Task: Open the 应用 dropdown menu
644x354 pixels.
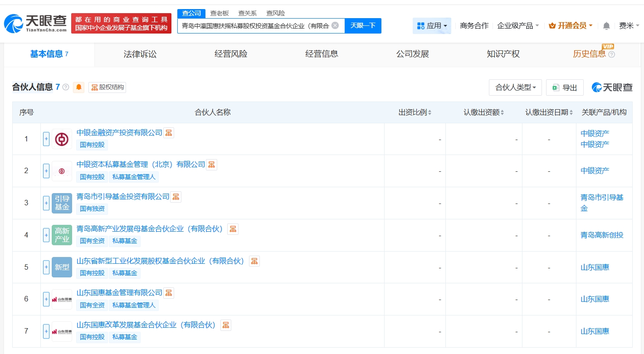Action: click(x=432, y=26)
